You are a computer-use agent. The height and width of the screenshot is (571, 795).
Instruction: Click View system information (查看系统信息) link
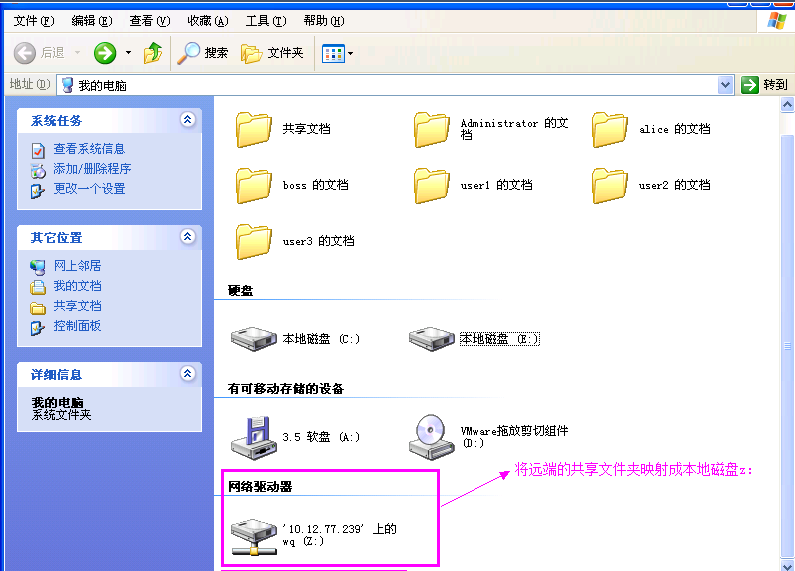click(x=89, y=149)
